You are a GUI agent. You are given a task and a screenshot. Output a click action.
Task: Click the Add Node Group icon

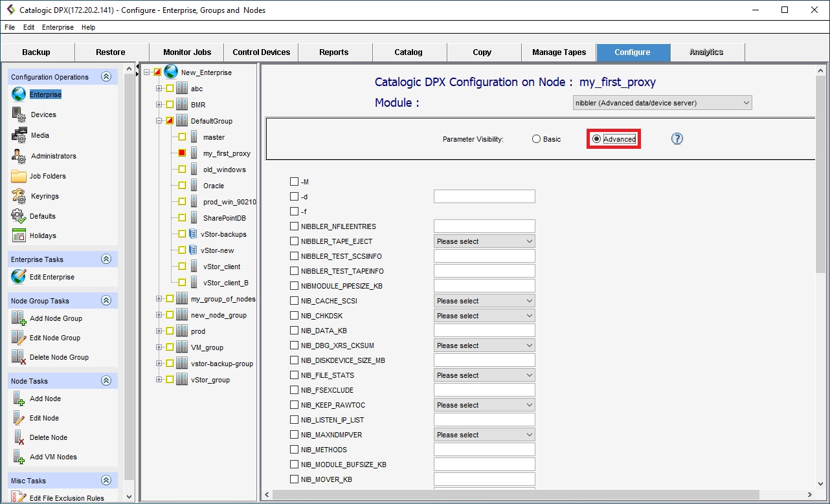tap(19, 318)
